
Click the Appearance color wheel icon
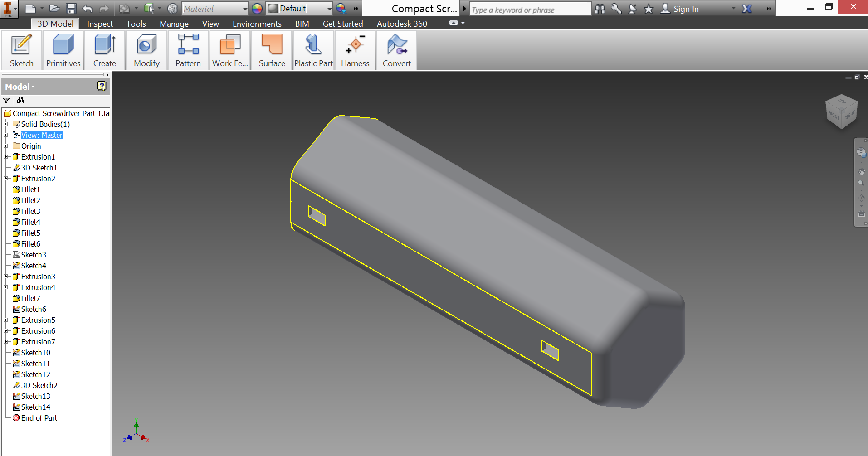pos(257,9)
